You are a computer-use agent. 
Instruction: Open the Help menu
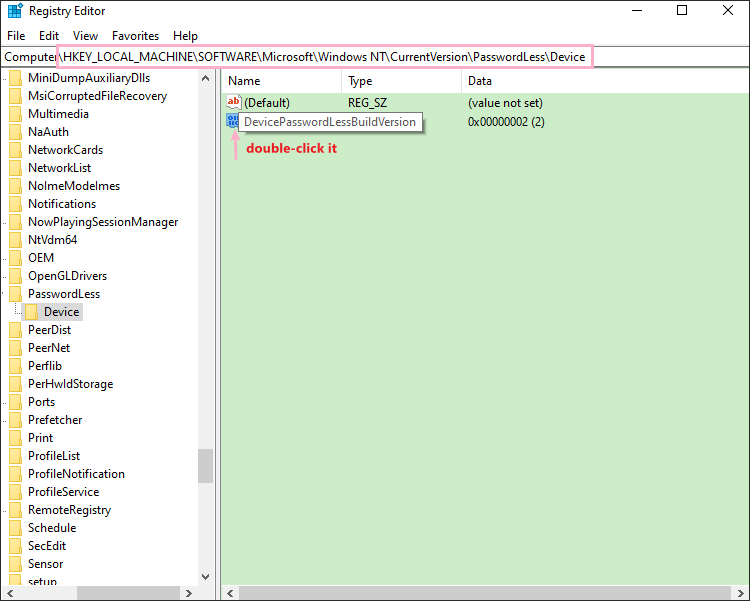point(185,36)
